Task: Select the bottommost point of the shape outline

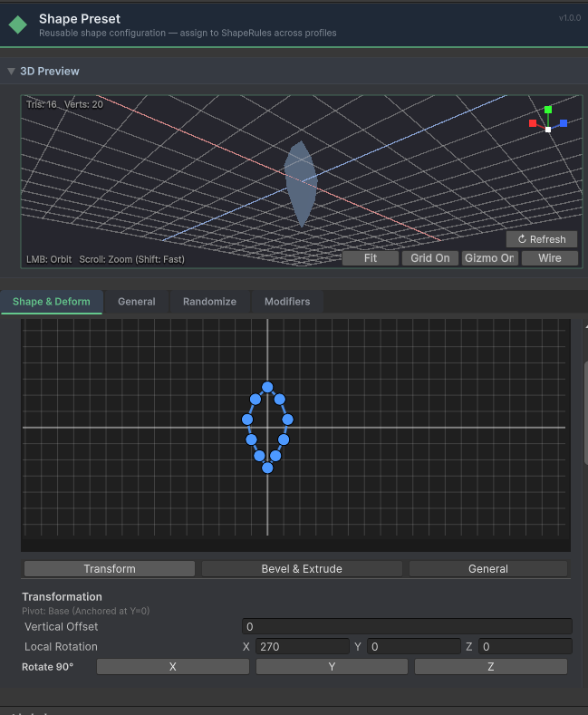Action: [x=267, y=468]
